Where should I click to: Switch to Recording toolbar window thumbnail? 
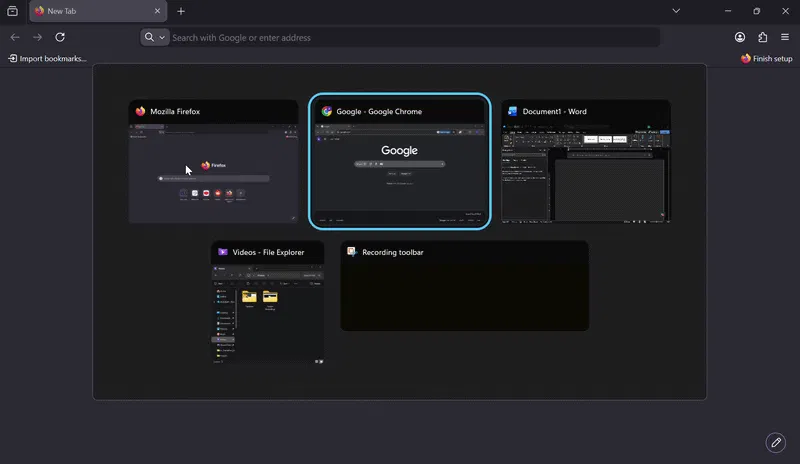pos(465,286)
